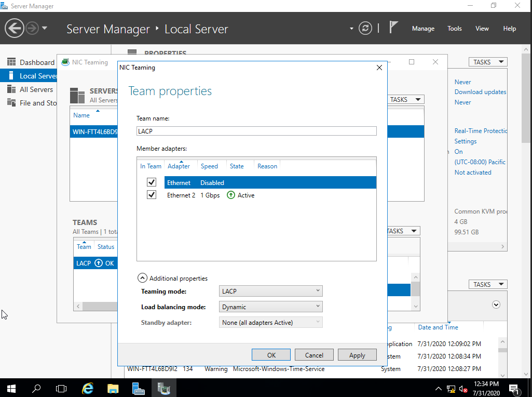532x397 pixels.
Task: Launch Internet Explorer from the taskbar
Action: coord(87,388)
